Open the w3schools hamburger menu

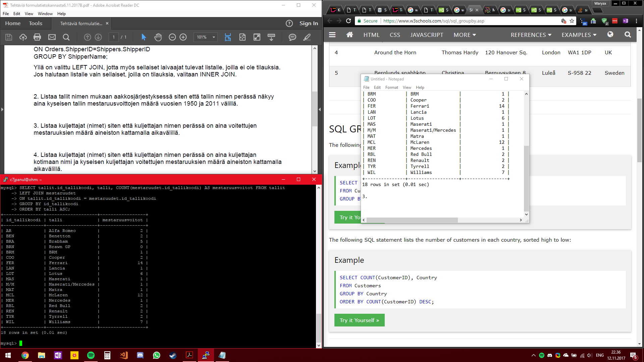click(332, 35)
